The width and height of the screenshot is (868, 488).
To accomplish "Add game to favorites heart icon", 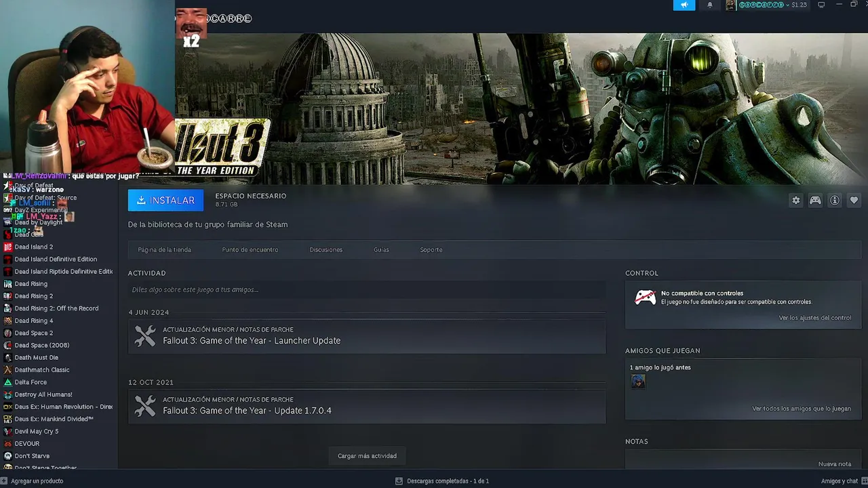I will point(854,201).
